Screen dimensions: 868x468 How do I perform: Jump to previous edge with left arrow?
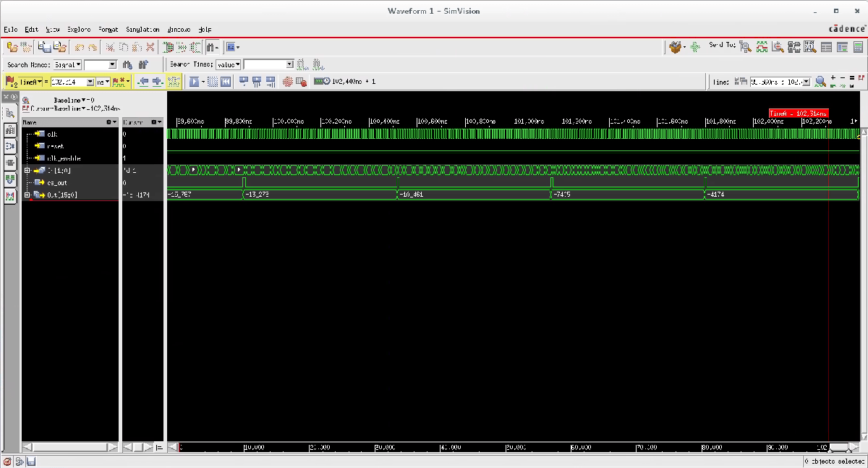142,82
